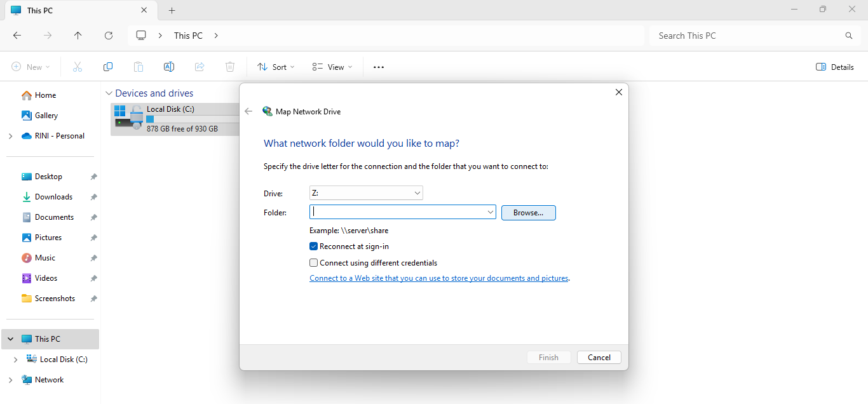Click the Browse... button
Image resolution: width=868 pixels, height=404 pixels.
(528, 213)
